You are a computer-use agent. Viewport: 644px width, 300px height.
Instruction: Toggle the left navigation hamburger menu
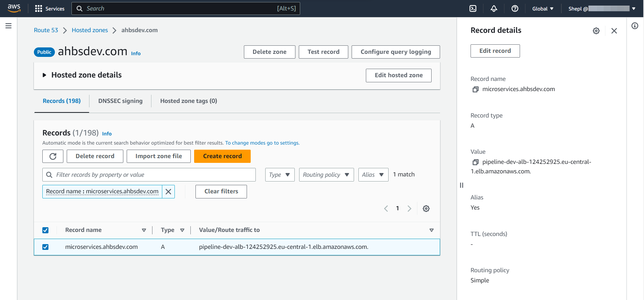coord(8,26)
